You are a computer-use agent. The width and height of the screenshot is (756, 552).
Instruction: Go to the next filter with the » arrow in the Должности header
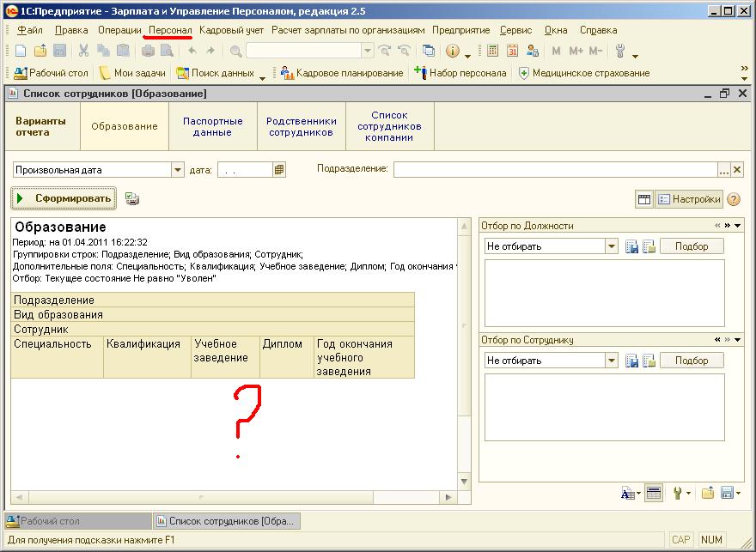(728, 226)
